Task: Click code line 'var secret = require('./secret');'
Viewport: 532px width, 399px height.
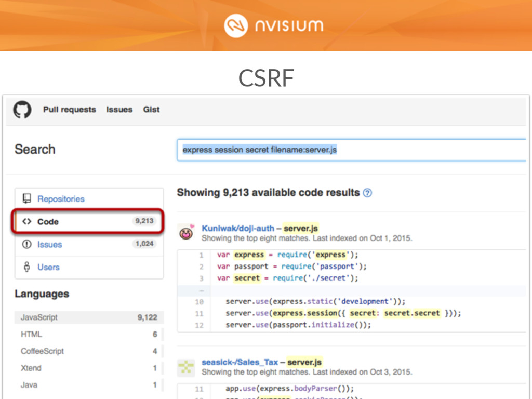Action: click(x=287, y=278)
